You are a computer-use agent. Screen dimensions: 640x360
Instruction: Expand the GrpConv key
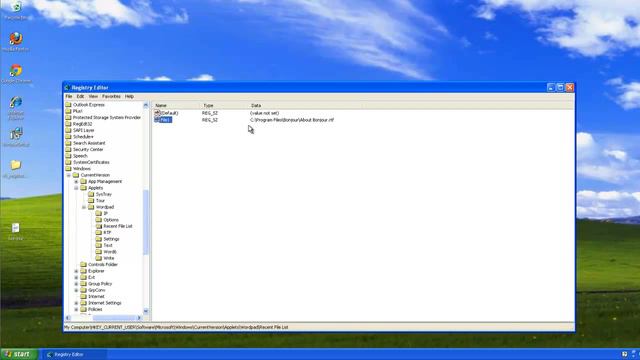pyautogui.click(x=76, y=290)
